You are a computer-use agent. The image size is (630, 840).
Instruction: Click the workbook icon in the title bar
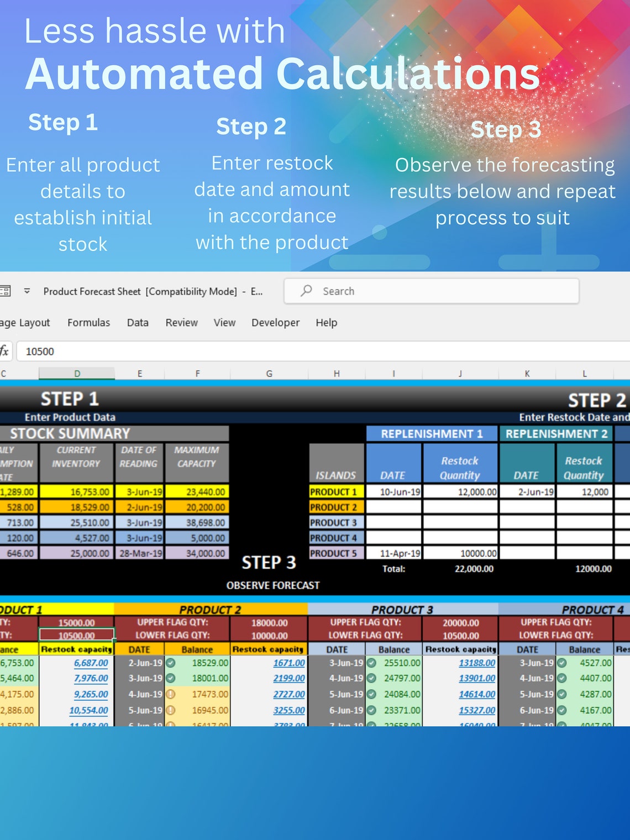(x=6, y=291)
